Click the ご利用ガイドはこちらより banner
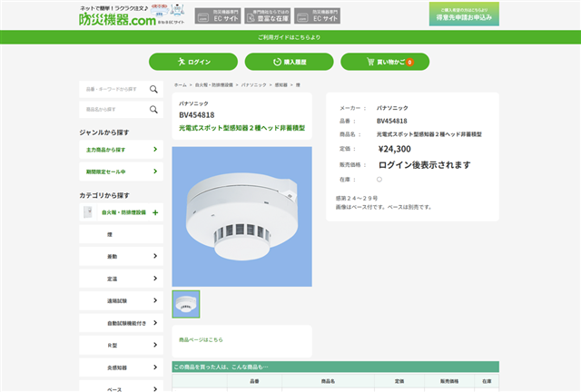581x392 pixels. (x=290, y=37)
